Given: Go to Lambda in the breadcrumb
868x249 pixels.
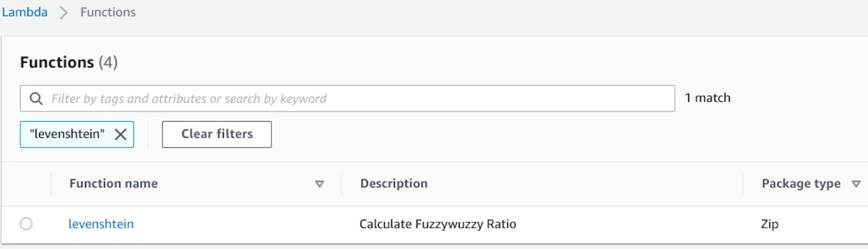Looking at the screenshot, I should pyautogui.click(x=25, y=12).
